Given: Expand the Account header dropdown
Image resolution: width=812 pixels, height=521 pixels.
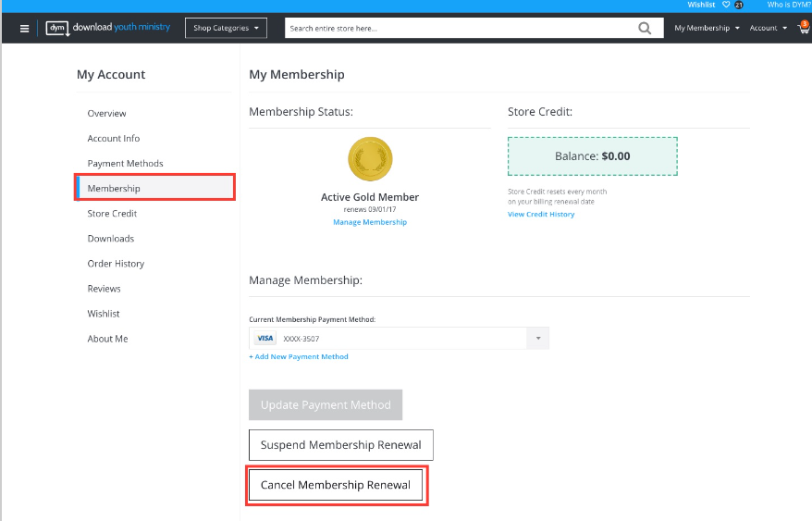Looking at the screenshot, I should coord(768,29).
